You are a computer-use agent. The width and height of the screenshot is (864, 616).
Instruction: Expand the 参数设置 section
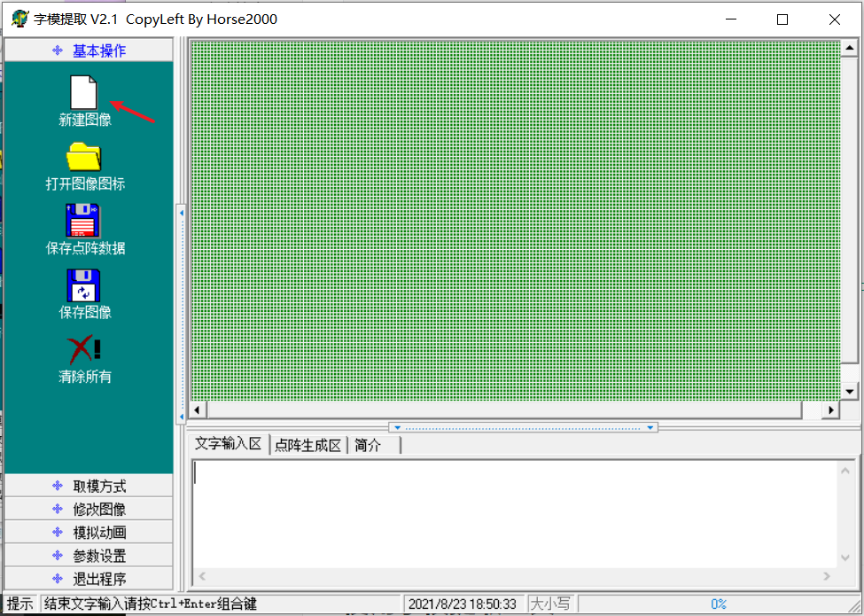89,556
